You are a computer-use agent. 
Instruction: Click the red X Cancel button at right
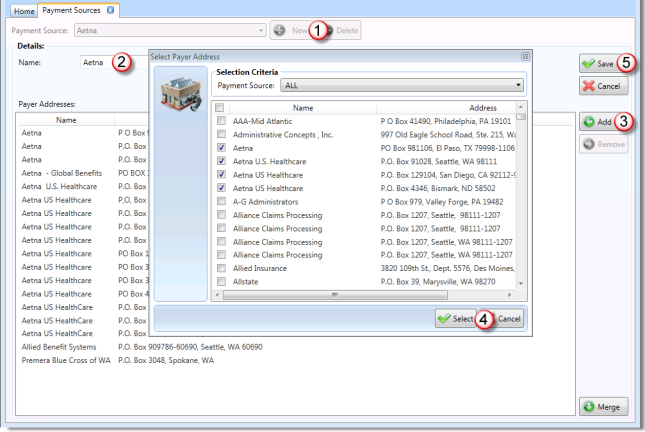point(602,85)
